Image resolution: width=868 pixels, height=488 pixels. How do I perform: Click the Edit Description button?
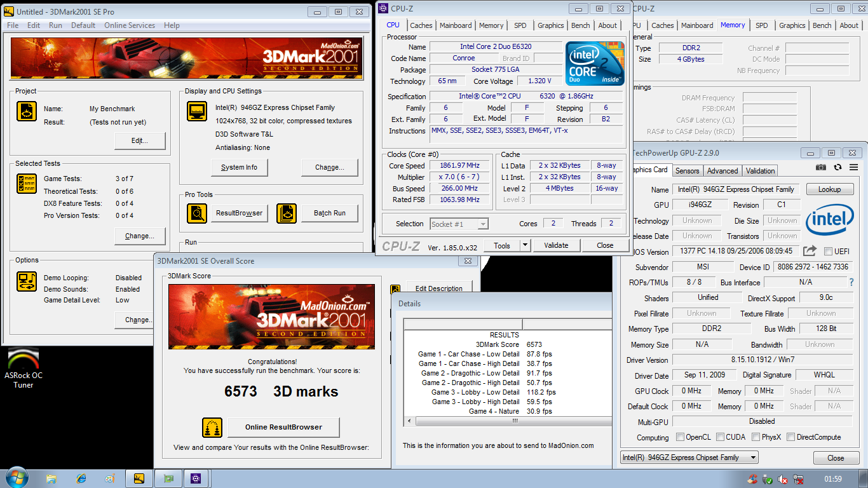(x=439, y=288)
